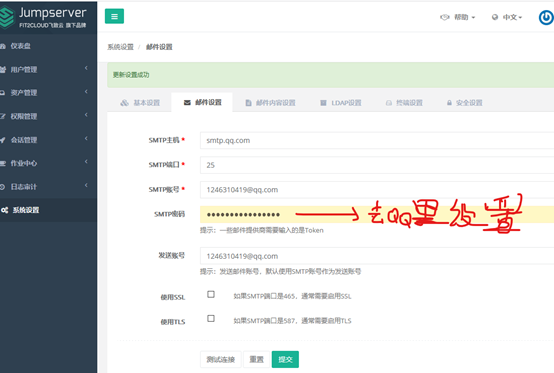
Task: Click the 仪表盘 dashboard icon in the sidebar
Action: point(3,46)
